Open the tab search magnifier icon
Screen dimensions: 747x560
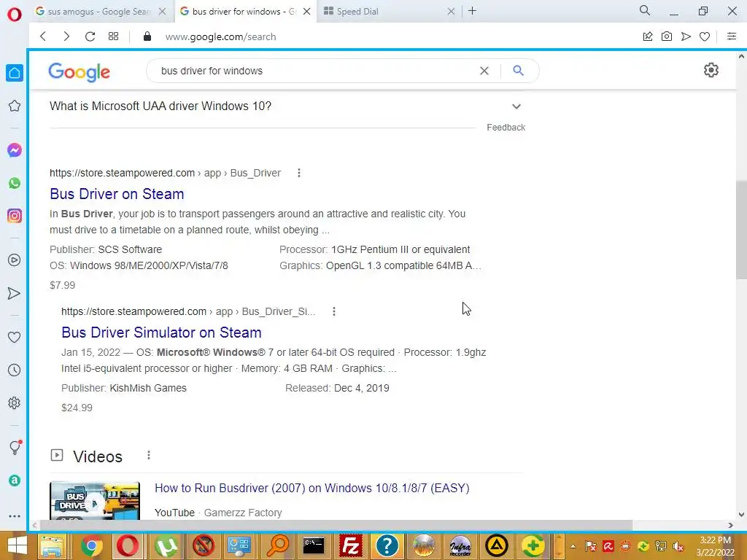645,10
